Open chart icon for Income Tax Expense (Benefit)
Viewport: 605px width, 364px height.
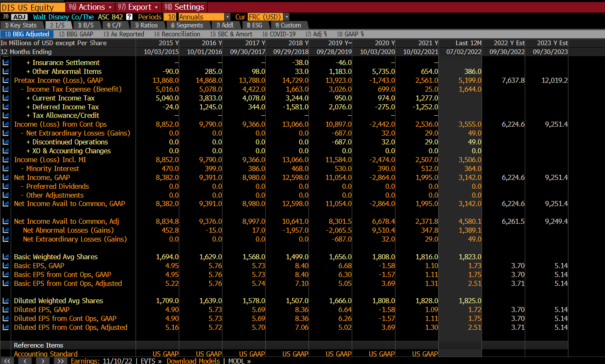(5, 89)
